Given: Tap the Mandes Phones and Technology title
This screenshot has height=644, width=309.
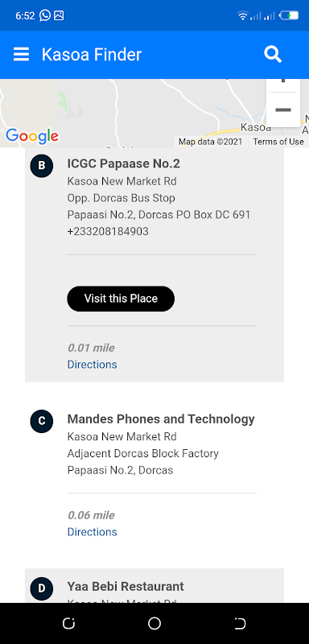Looking at the screenshot, I should [x=161, y=419].
